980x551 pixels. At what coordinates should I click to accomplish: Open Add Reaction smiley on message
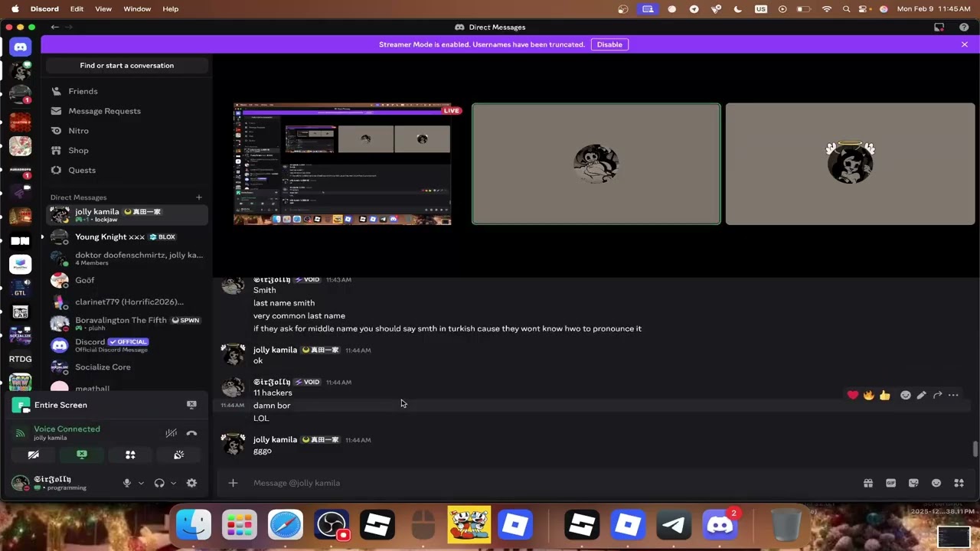click(906, 395)
